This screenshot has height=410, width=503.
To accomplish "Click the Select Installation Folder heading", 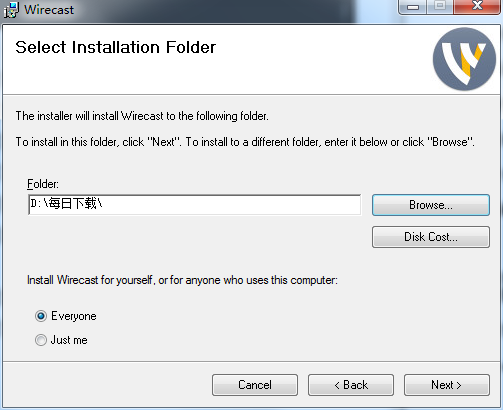I will click(x=116, y=47).
